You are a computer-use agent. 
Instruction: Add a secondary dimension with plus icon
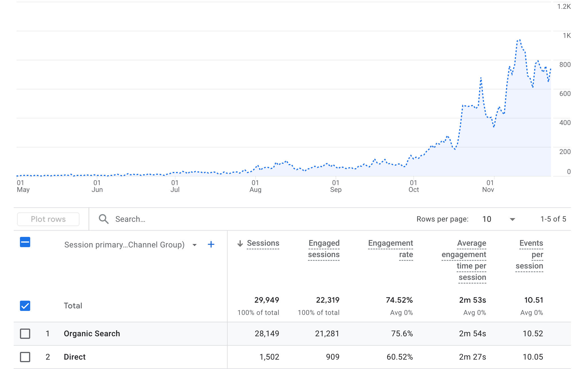click(x=211, y=245)
